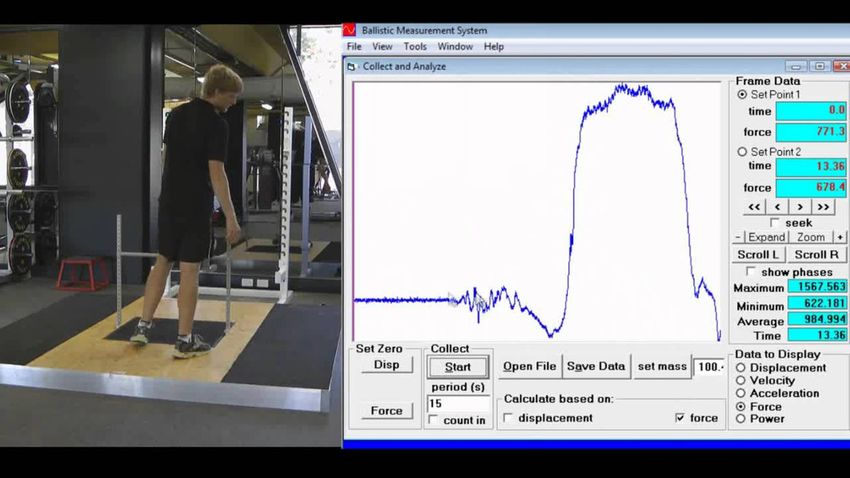Viewport: 850px width, 478px height.
Task: Click the Collect and Analyze window icon
Action: click(351, 67)
